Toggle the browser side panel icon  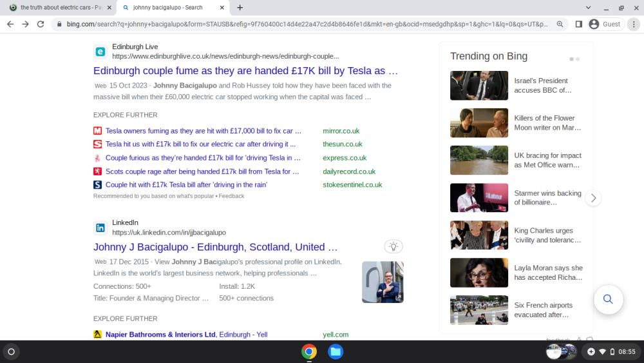579,25
